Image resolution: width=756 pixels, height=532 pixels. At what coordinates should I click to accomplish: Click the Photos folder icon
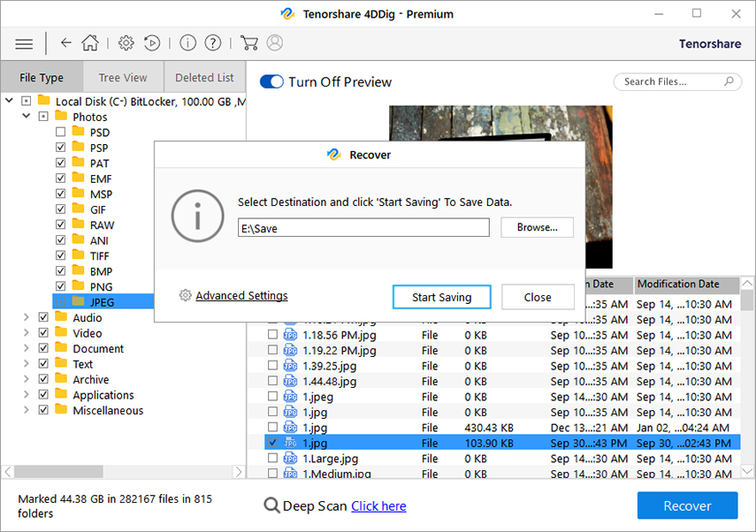pos(61,117)
